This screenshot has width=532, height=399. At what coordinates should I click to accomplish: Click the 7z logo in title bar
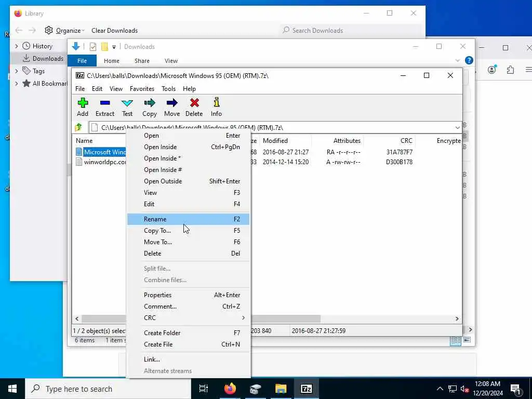[x=80, y=75]
